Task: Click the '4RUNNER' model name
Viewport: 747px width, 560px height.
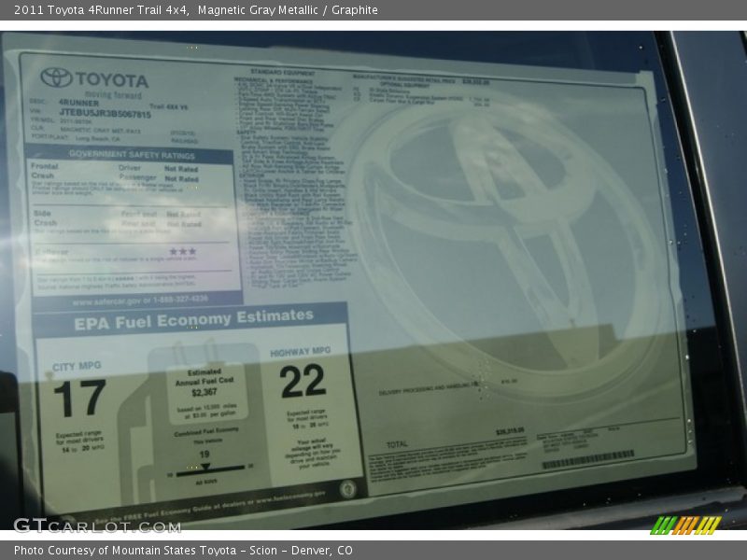Action: coord(79,103)
